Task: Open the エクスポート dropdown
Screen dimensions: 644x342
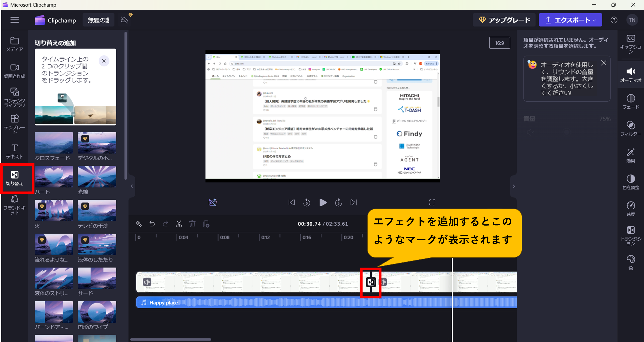Action: click(x=570, y=20)
